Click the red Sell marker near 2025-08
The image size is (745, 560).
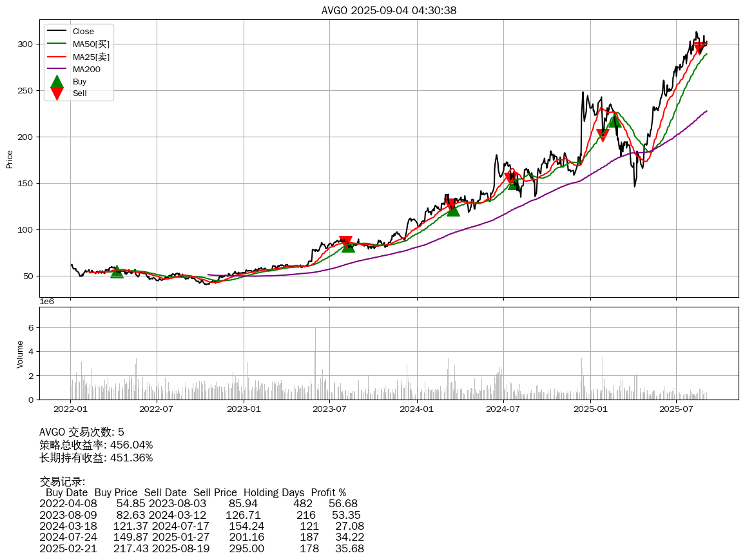click(699, 49)
